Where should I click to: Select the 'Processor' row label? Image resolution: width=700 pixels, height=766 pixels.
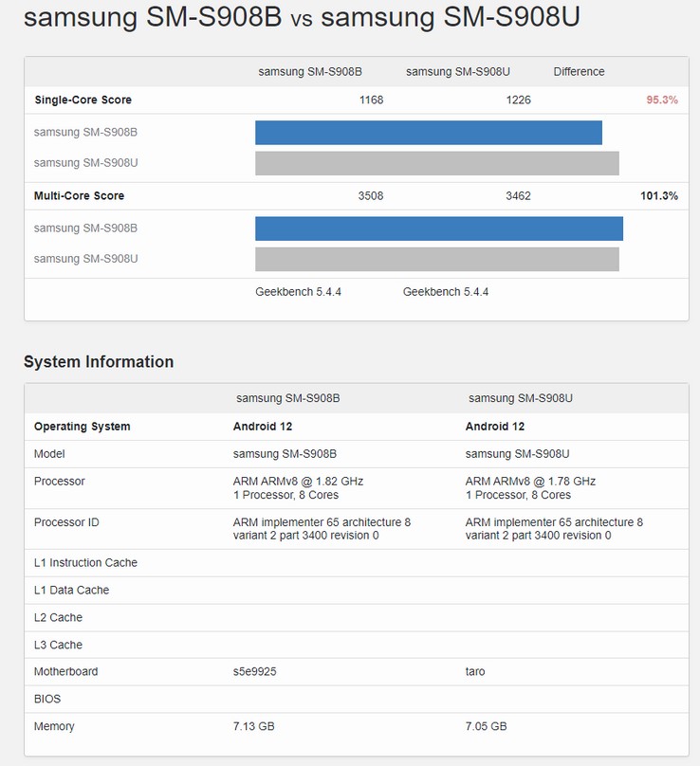click(59, 482)
